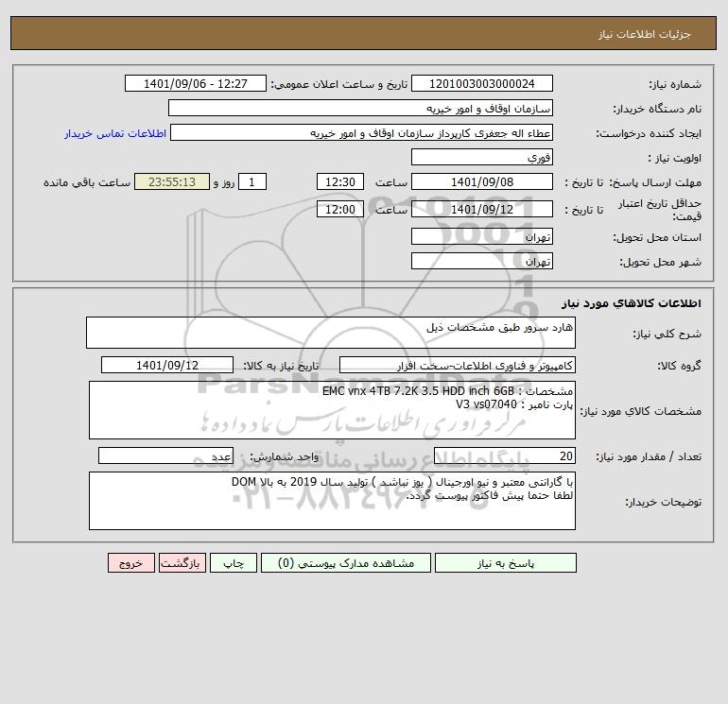The image size is (728, 704).
Task: Click the چاپ print button
Action: 234,562
